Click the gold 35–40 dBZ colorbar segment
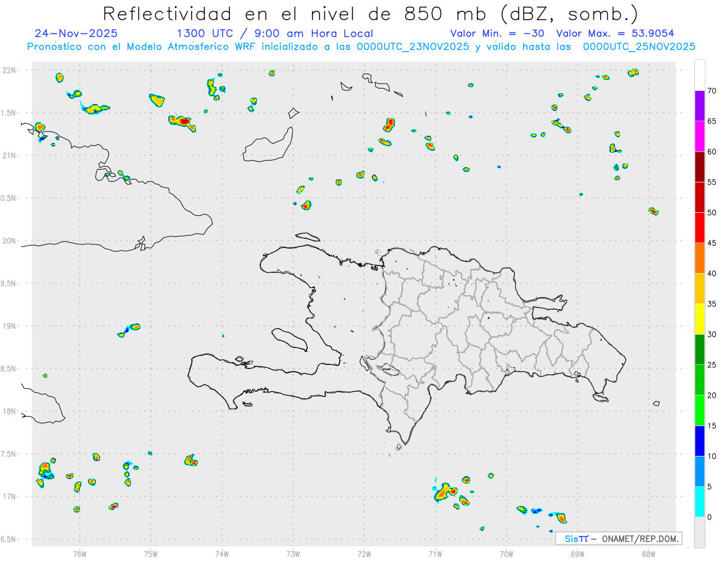 [699, 289]
